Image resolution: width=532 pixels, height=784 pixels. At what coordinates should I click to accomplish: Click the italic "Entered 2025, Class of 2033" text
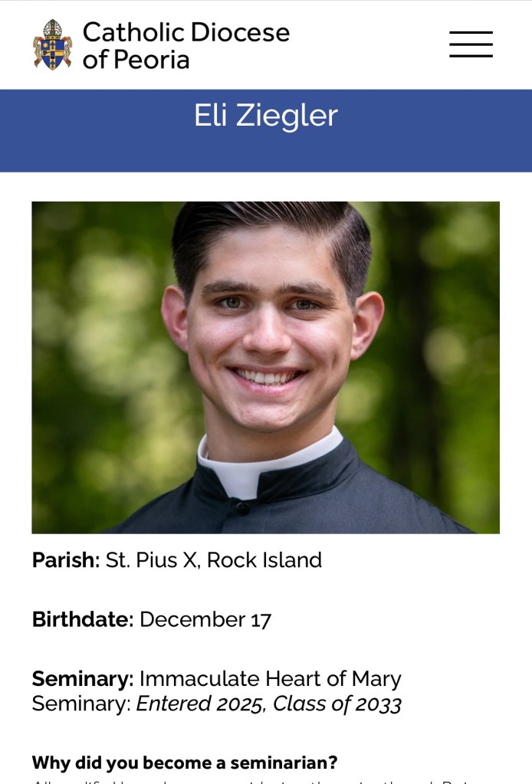pos(268,704)
